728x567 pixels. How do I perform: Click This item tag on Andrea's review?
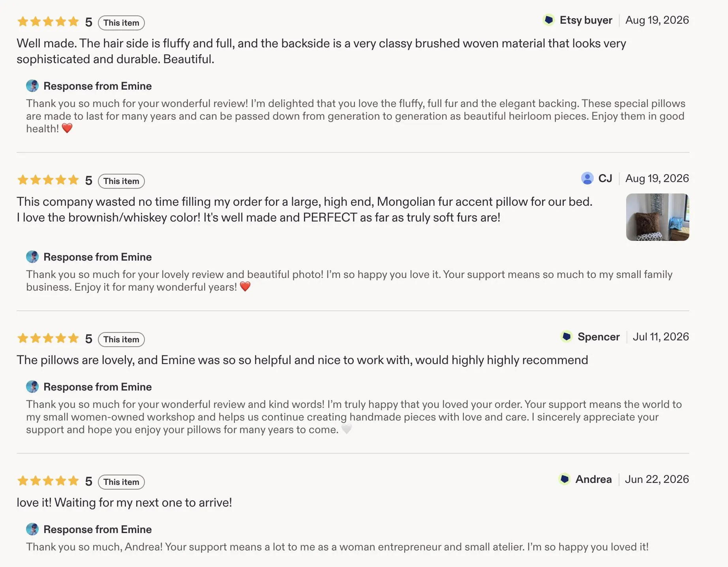point(121,482)
